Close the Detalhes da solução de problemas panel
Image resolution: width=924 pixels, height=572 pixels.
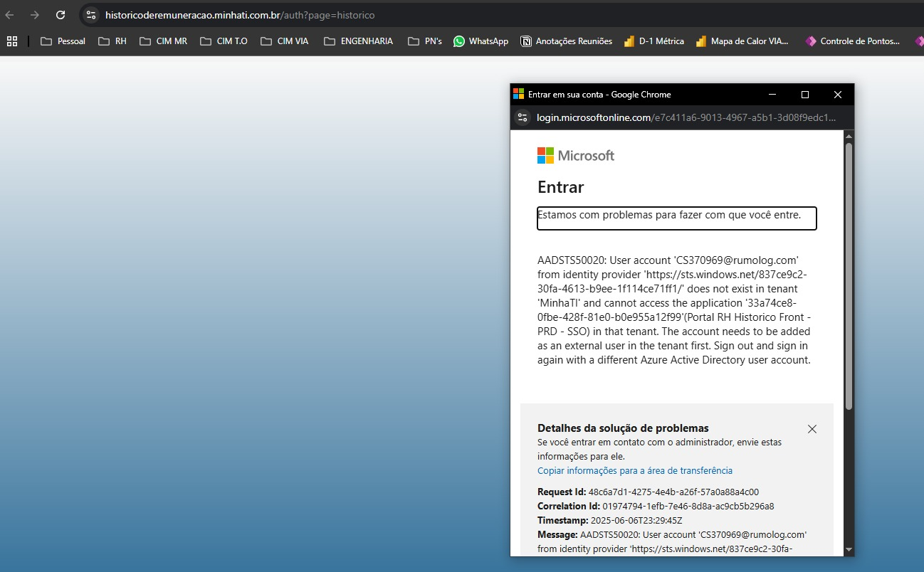click(812, 429)
